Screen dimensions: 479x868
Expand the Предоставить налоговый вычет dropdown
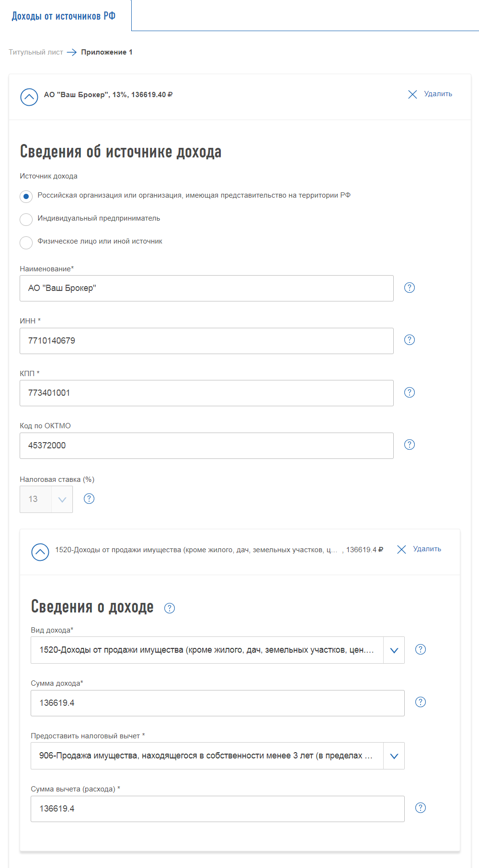coord(394,756)
